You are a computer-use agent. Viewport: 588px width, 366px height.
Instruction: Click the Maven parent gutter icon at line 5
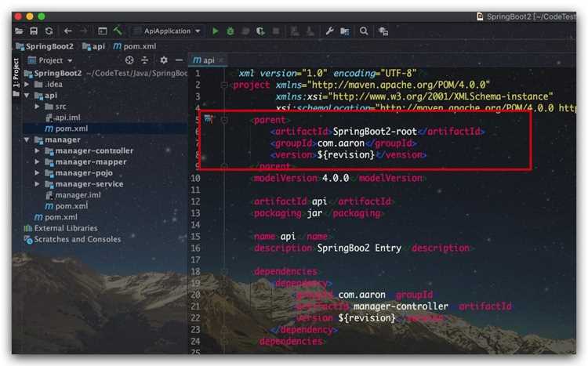tap(208, 119)
